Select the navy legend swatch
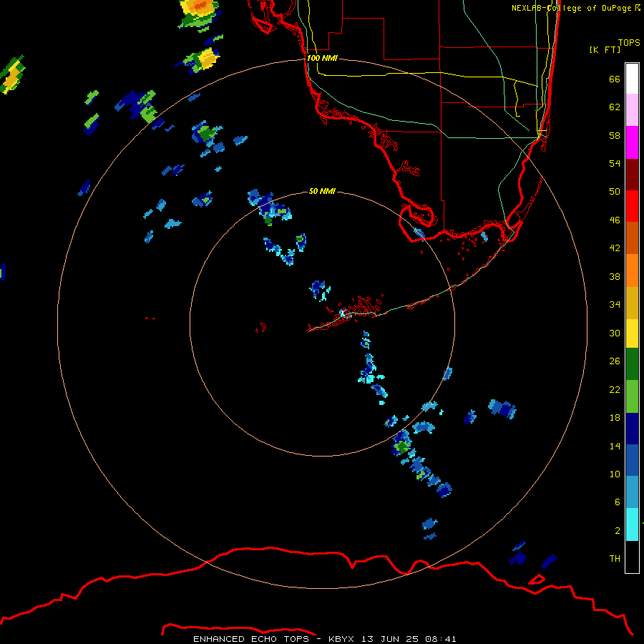644x644 pixels. [632, 429]
